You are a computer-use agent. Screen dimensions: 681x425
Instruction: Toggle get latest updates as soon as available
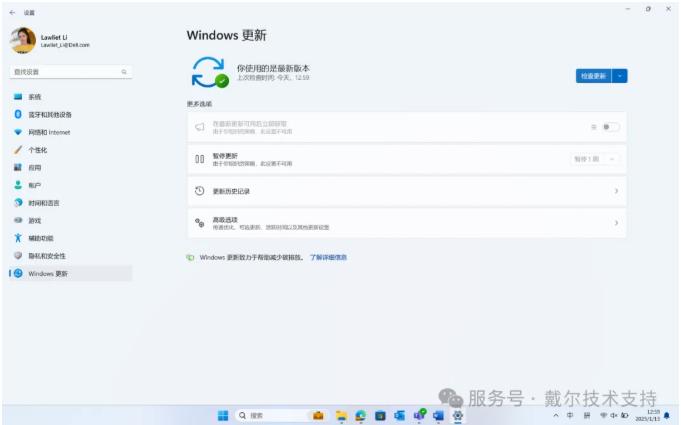coord(611,127)
